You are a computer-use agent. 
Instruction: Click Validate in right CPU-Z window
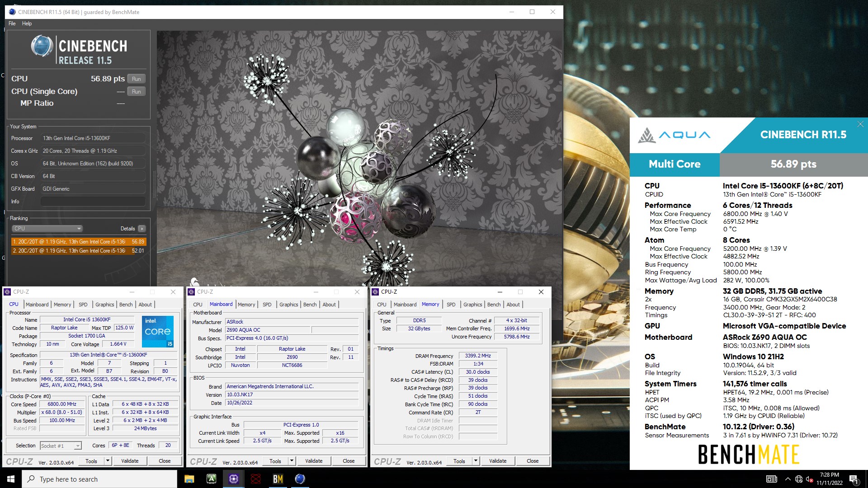(498, 461)
